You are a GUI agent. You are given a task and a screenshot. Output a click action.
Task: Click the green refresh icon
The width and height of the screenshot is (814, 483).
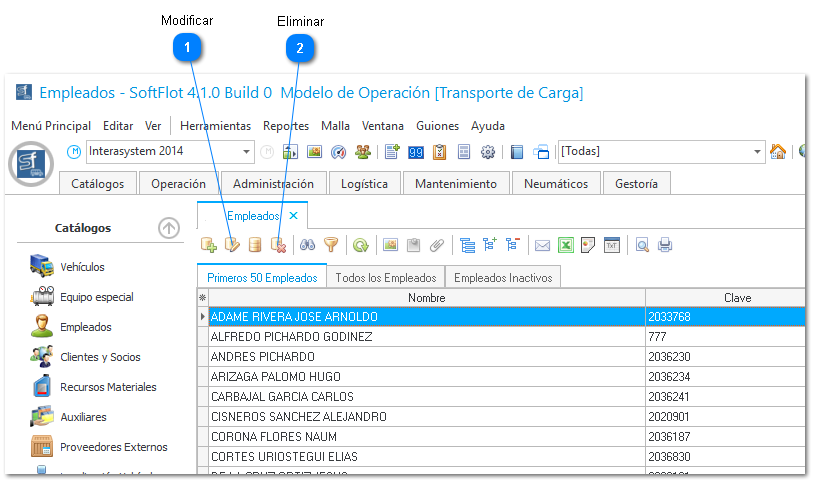point(360,244)
